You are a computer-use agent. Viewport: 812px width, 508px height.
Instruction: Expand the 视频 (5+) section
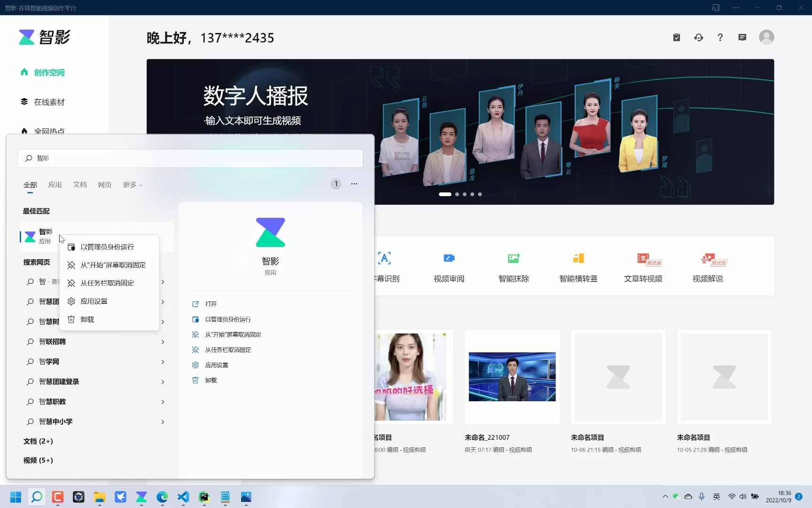click(38, 460)
